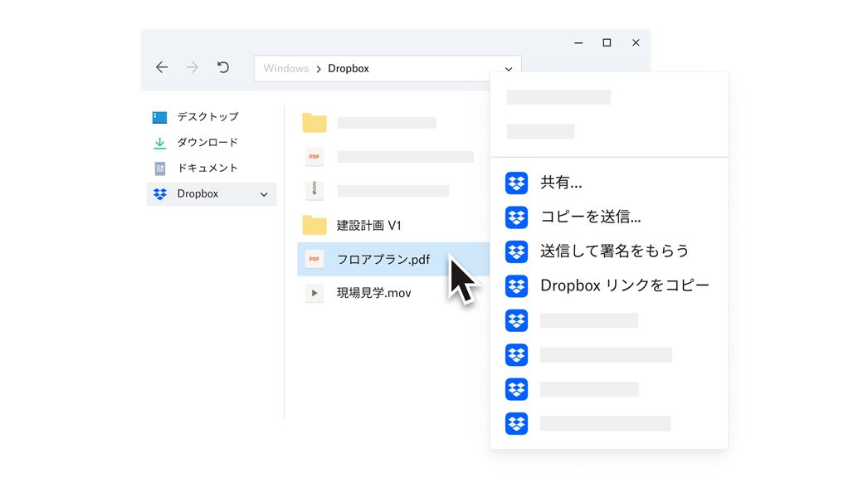The height and width of the screenshot is (478, 868).
Task: Click the Dropbox icon beside 共有...
Action: pyautogui.click(x=516, y=183)
